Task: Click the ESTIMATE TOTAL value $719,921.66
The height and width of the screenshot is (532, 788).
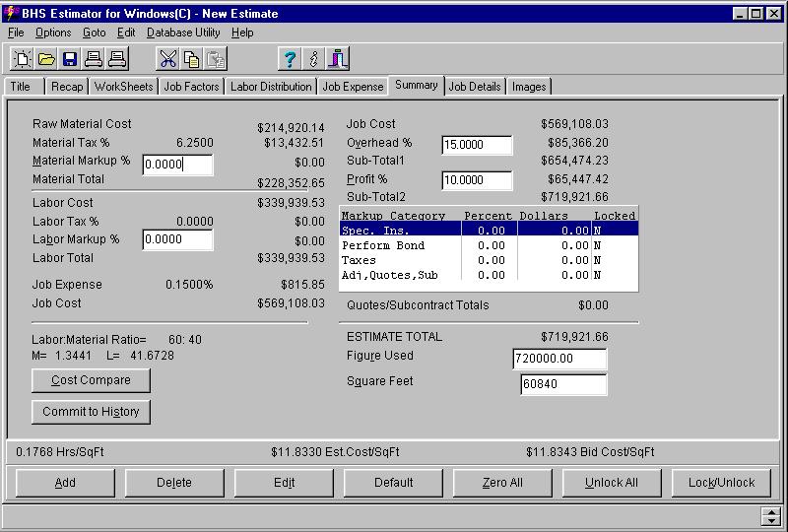Action: pos(574,336)
